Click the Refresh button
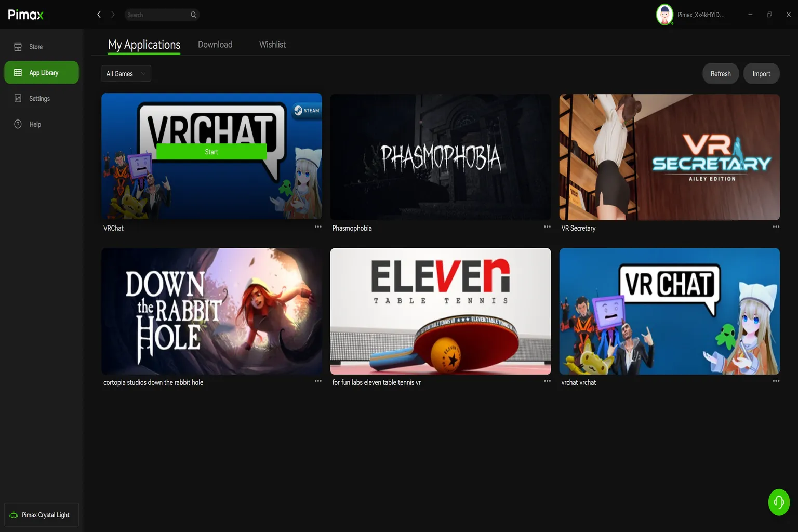Viewport: 798px width, 532px height. pyautogui.click(x=721, y=74)
